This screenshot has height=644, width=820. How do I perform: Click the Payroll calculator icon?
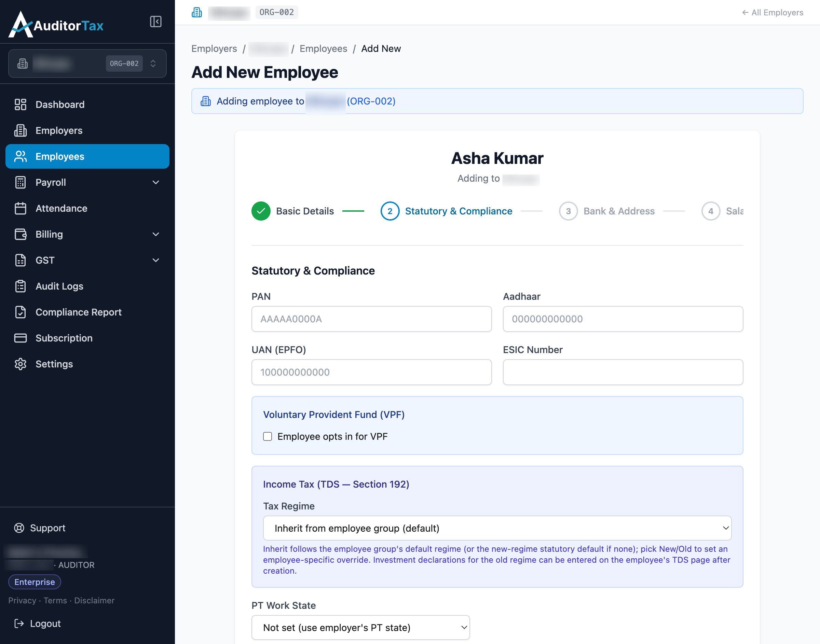coord(20,182)
